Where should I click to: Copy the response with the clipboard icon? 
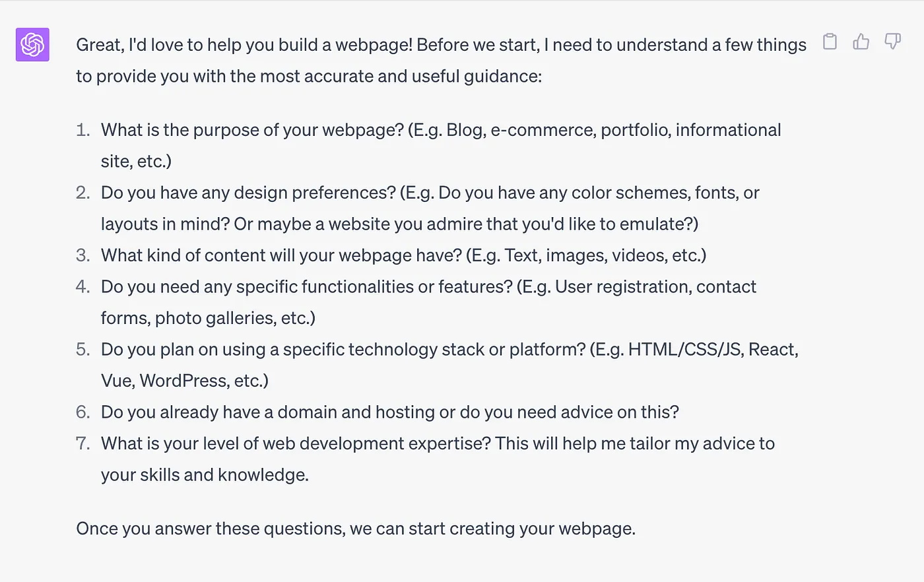point(830,42)
